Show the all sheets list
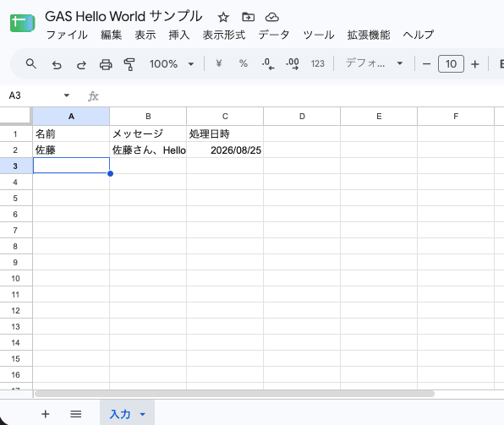504x425 pixels. point(76,414)
